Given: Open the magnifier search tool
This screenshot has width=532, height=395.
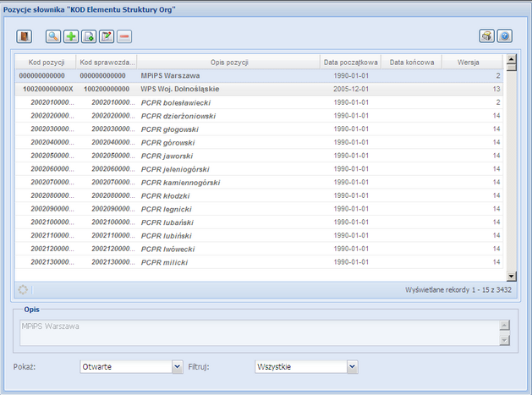Looking at the screenshot, I should coord(53,36).
